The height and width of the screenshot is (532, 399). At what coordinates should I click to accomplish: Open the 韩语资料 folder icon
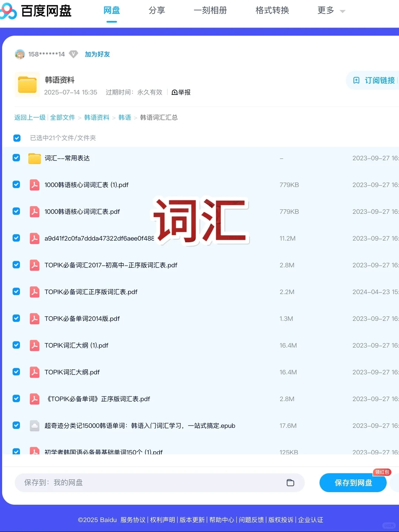(x=27, y=85)
